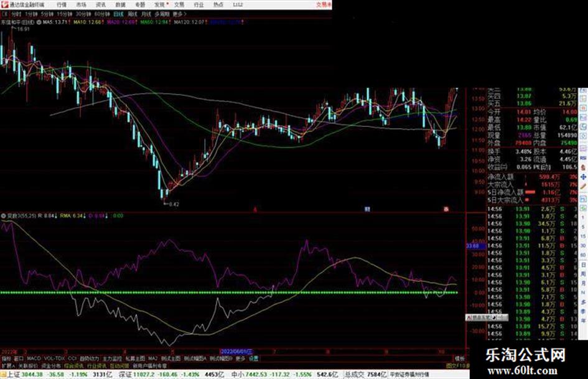Image resolution: width=588 pixels, height=379 pixels.
Task: Click the red 交易 button at top right
Action: coord(324,5)
